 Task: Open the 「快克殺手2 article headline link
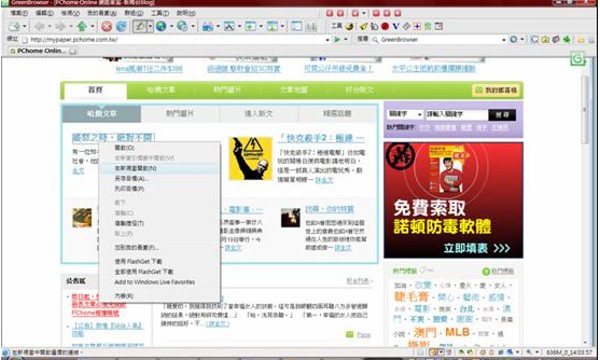click(321, 138)
